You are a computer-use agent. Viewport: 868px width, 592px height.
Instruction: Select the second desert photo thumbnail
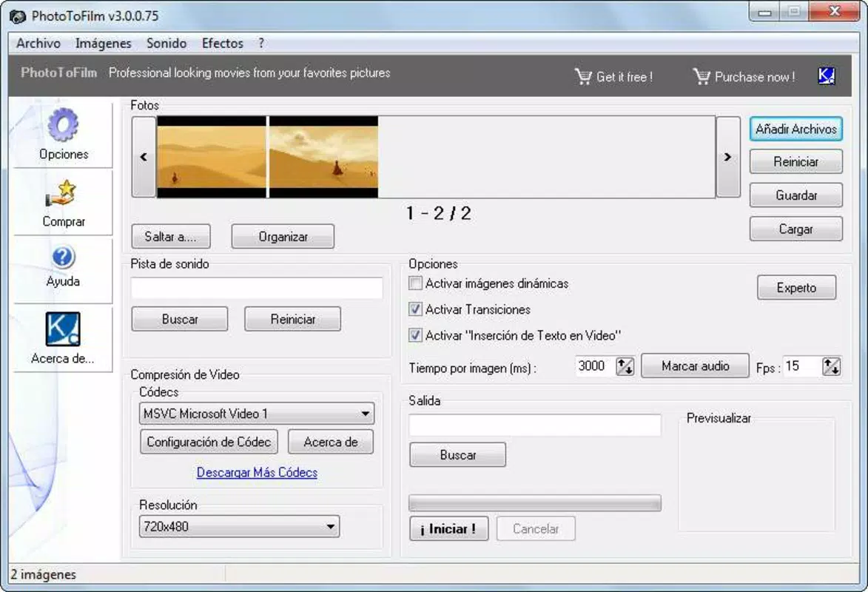323,157
